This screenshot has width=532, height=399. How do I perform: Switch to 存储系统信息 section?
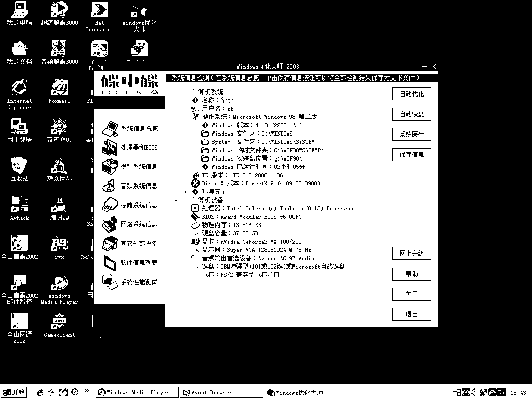click(x=130, y=205)
